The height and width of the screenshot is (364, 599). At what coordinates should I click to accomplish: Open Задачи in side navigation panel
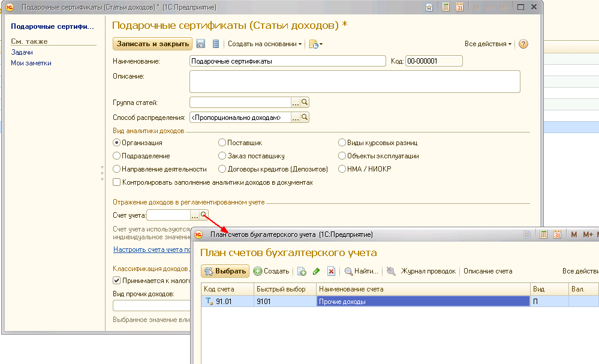point(22,52)
